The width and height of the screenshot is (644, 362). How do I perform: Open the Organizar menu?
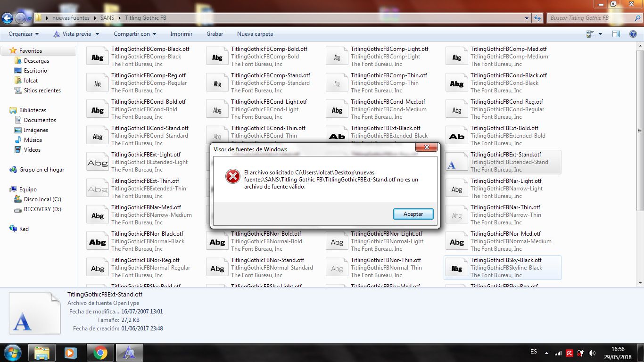click(x=24, y=34)
